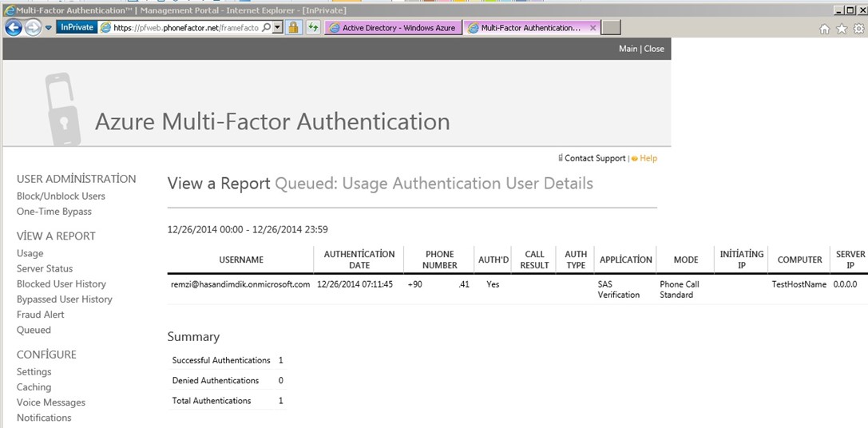Screen dimensions: 868x428
Task: Click the AUTH'D column header
Action: (493, 260)
